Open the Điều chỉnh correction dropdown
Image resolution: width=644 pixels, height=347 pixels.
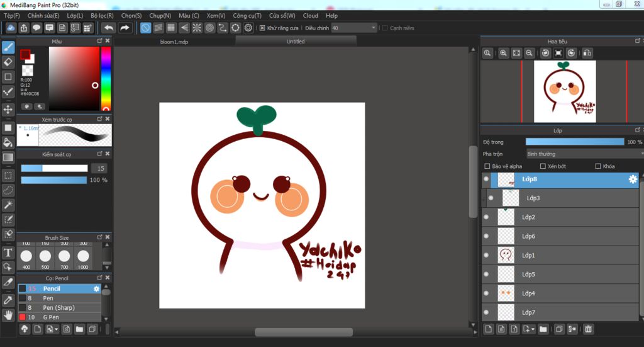pyautogui.click(x=354, y=28)
